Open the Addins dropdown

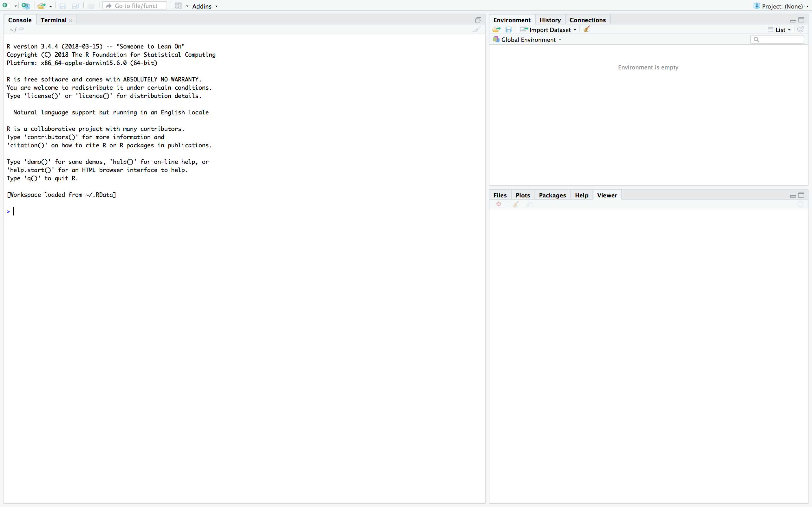205,6
